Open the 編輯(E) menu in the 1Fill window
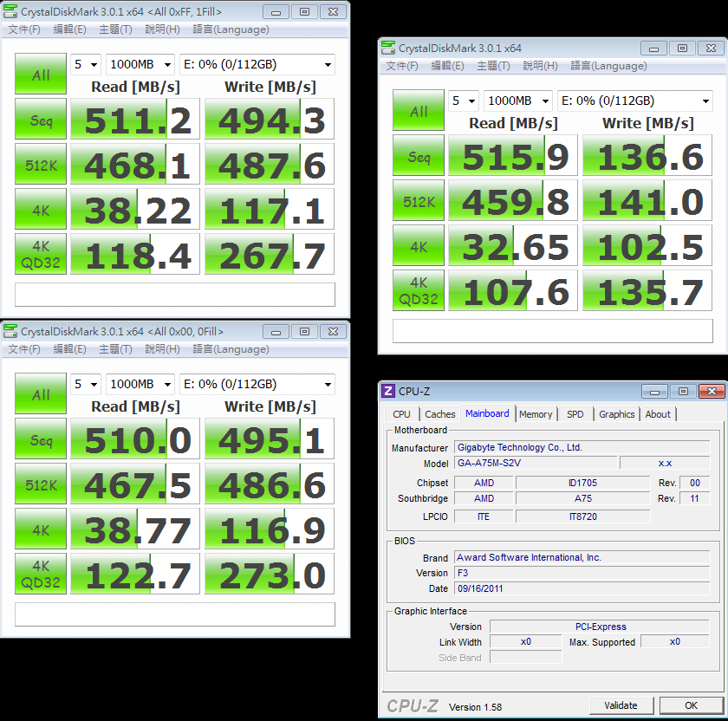Image resolution: width=728 pixels, height=721 pixels. point(69,29)
